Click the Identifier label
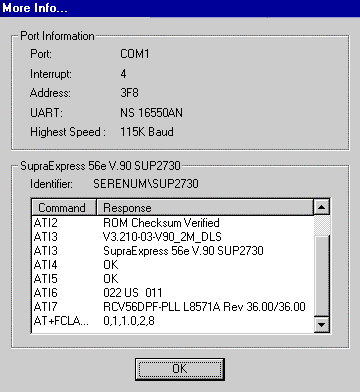360x392 pixels. [51, 184]
